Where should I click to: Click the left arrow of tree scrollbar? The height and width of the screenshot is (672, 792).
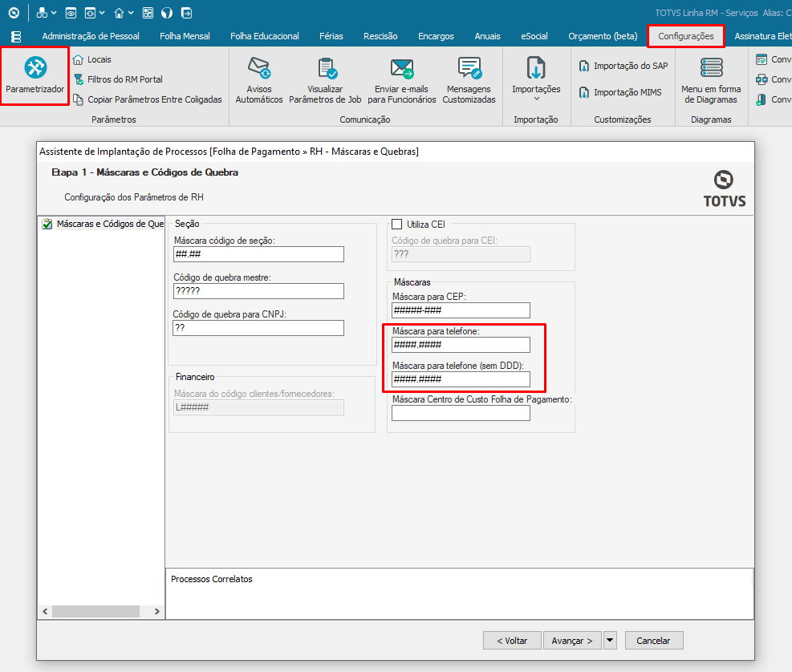[x=46, y=611]
